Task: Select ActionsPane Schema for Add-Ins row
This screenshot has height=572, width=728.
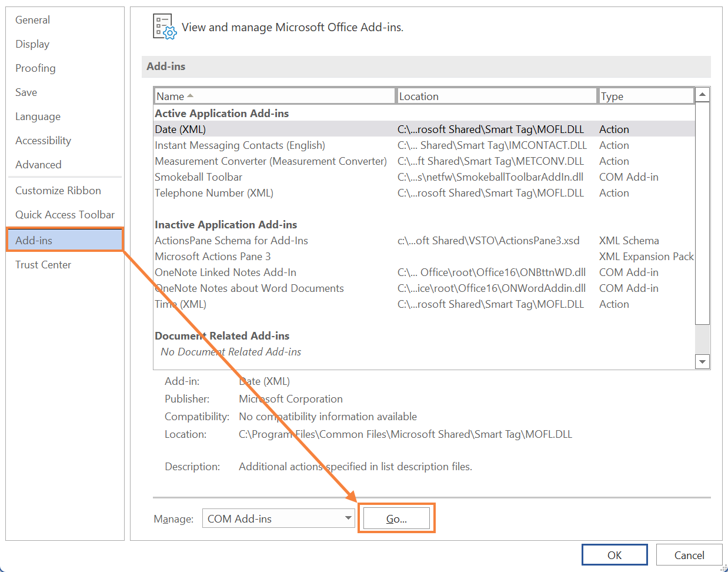Action: point(424,241)
